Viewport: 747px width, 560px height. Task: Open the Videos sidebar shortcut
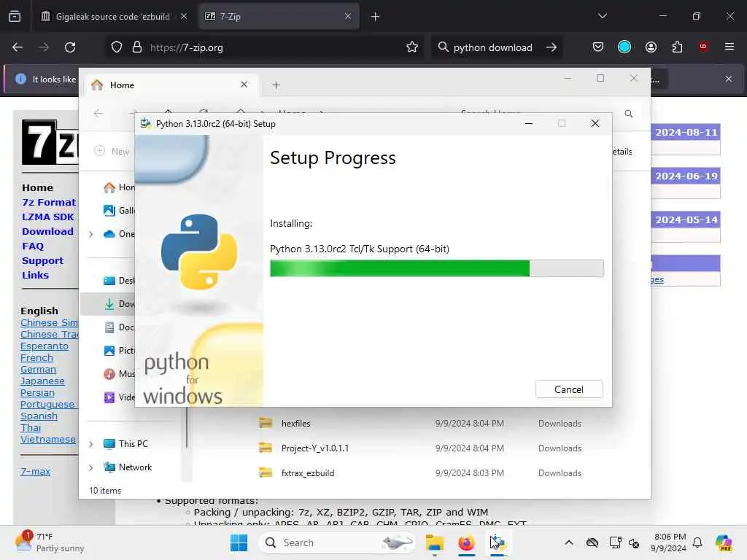(x=119, y=397)
